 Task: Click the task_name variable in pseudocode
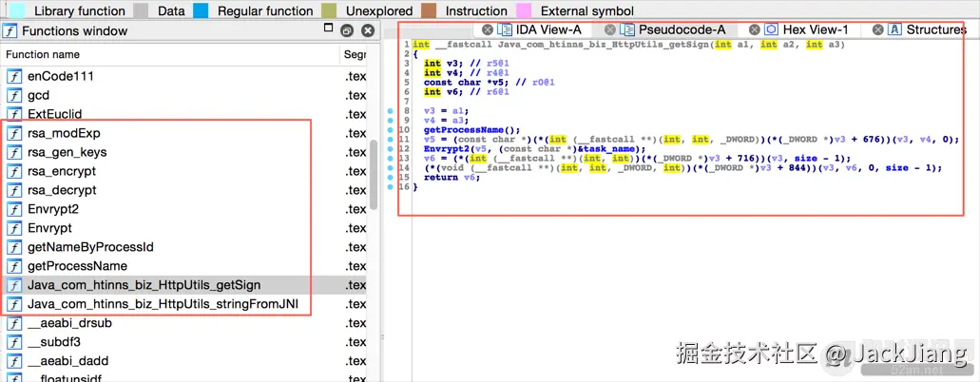(x=610, y=149)
